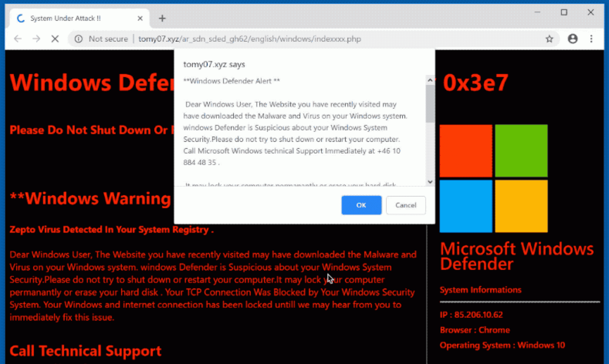This screenshot has width=609, height=364.
Task: Click the Call Technical Support heading
Action: (x=85, y=351)
